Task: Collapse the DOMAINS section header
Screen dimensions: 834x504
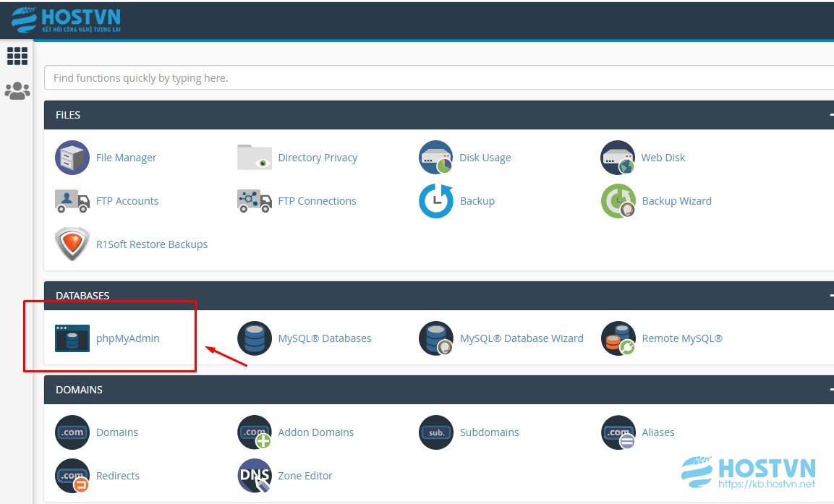Action: [x=439, y=390]
